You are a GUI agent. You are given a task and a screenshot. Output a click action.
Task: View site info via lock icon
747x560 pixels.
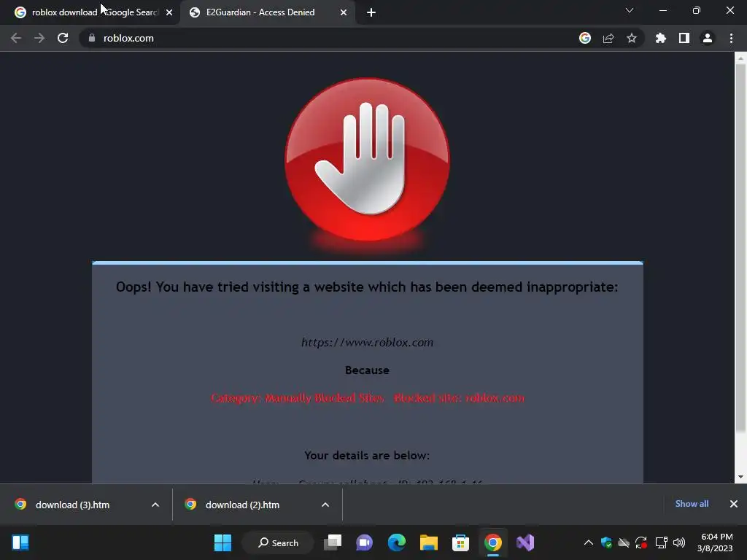tap(92, 38)
